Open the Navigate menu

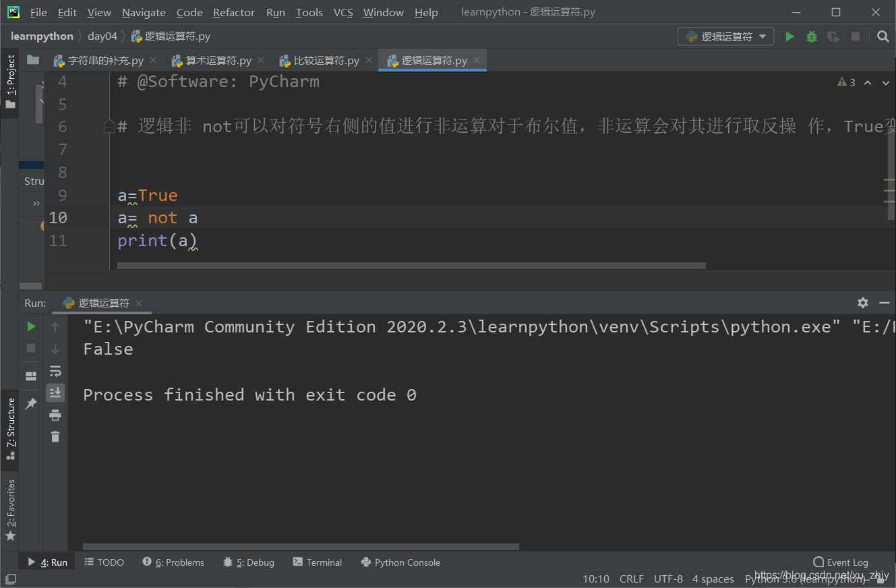(x=144, y=12)
